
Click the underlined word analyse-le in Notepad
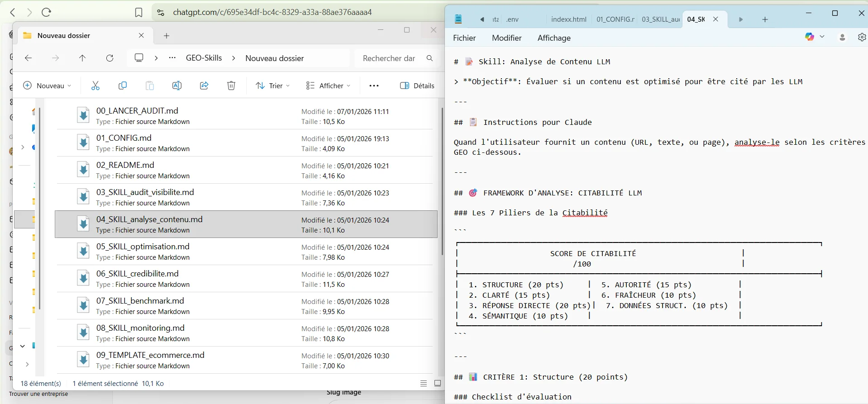(757, 142)
